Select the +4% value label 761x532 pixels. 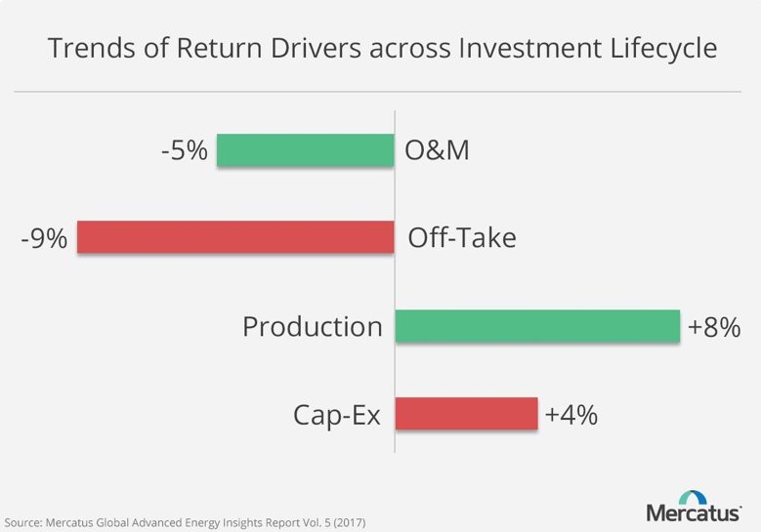tap(571, 415)
